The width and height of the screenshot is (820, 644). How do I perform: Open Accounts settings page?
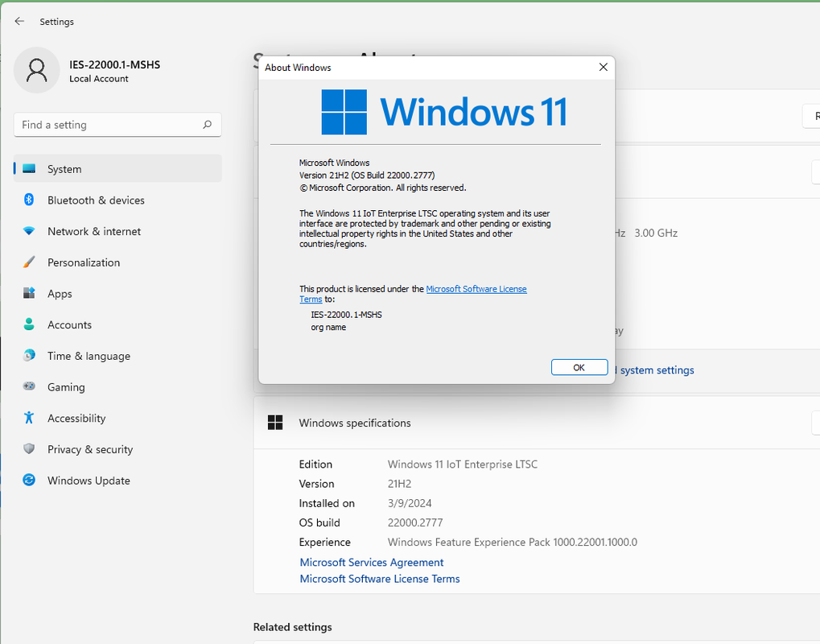click(x=117, y=324)
